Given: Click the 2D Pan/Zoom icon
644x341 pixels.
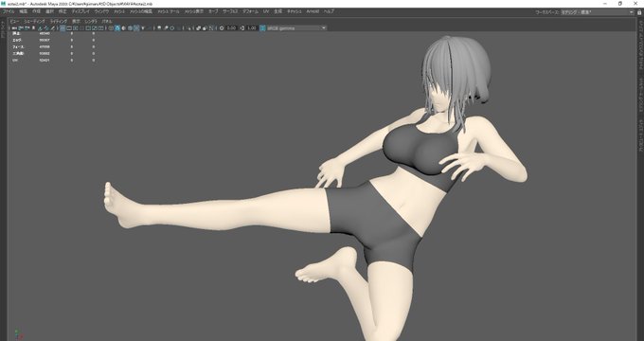Looking at the screenshot, I should 46,27.
